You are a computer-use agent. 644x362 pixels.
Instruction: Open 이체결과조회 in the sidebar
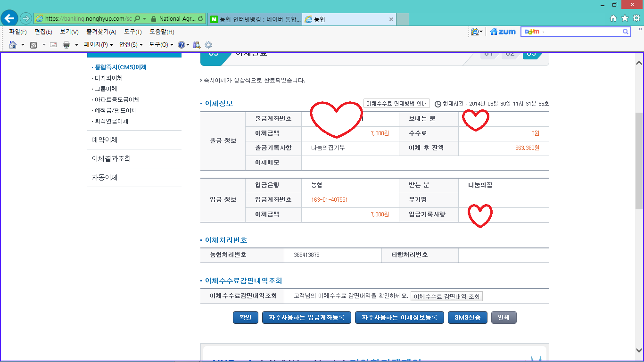pos(111,159)
